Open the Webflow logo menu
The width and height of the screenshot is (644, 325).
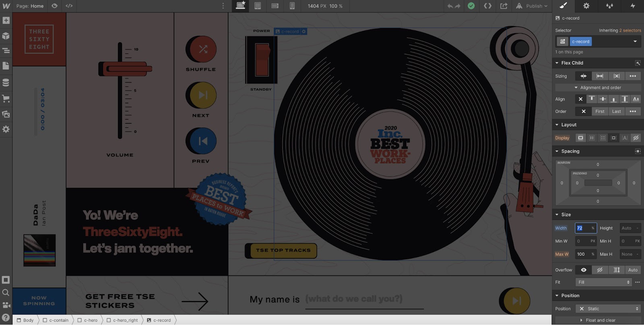click(x=6, y=6)
